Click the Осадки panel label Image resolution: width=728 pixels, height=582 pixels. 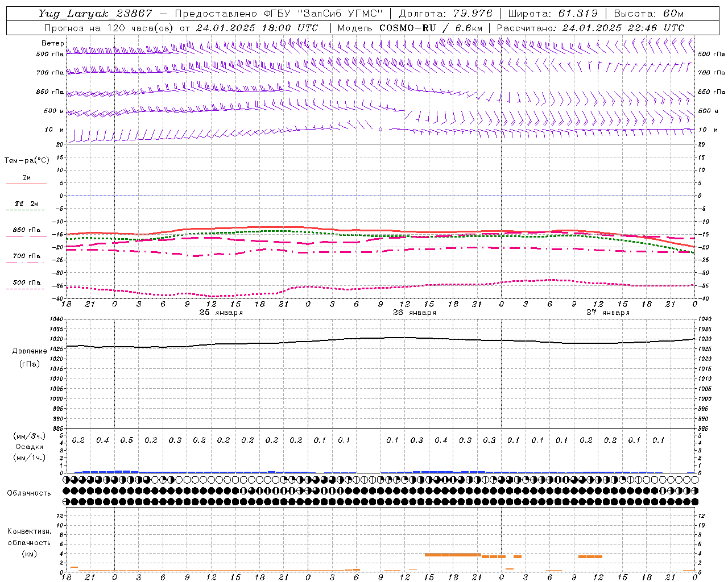coord(30,447)
